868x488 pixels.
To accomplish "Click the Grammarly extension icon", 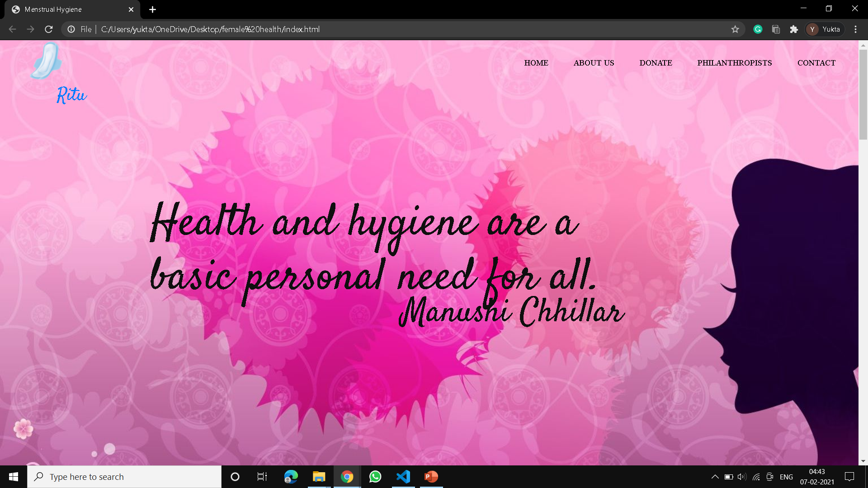I will pos(758,29).
